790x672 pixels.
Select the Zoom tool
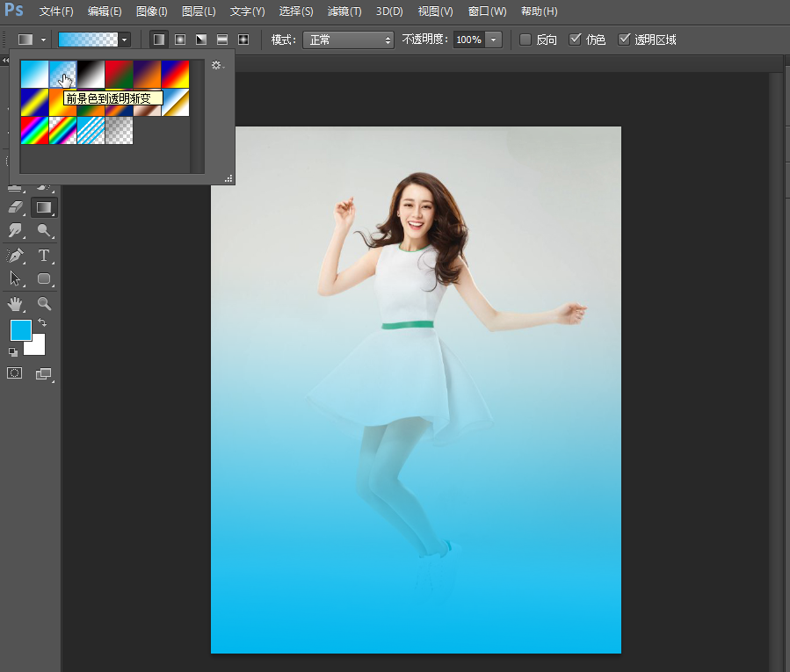coord(44,303)
